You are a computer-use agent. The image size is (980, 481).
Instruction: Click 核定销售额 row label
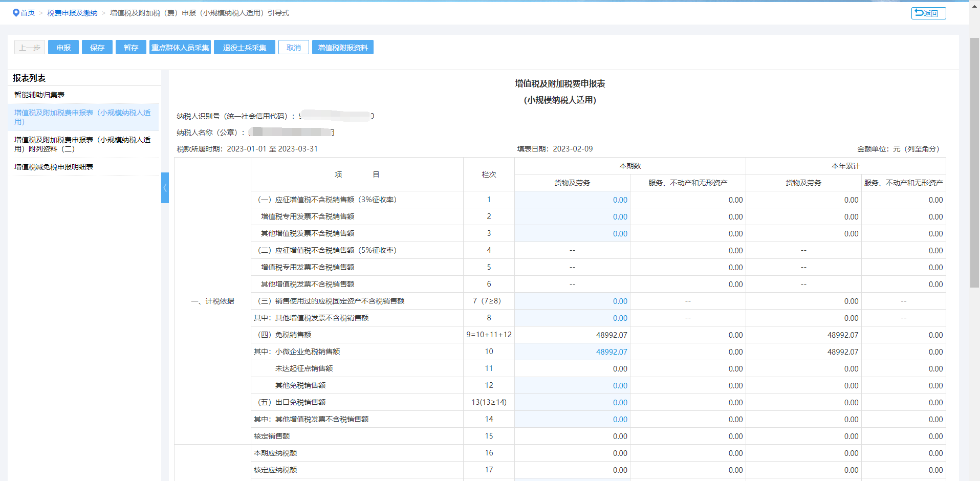click(272, 436)
